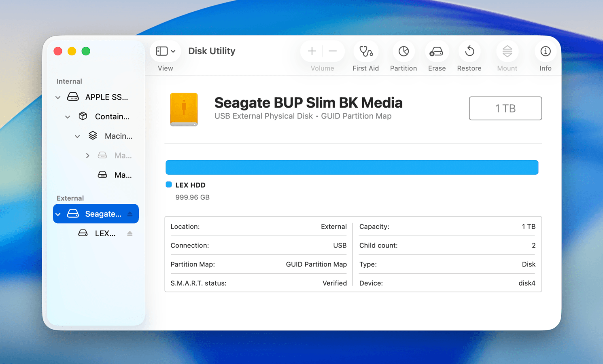603x364 pixels.
Task: Click the Seagate BUP Slim BK Media title
Action: pos(308,103)
